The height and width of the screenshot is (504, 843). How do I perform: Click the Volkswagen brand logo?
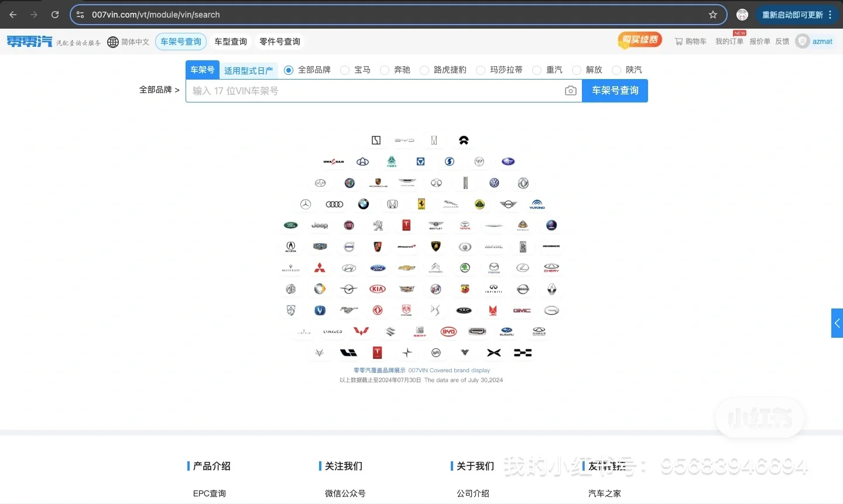point(494,183)
